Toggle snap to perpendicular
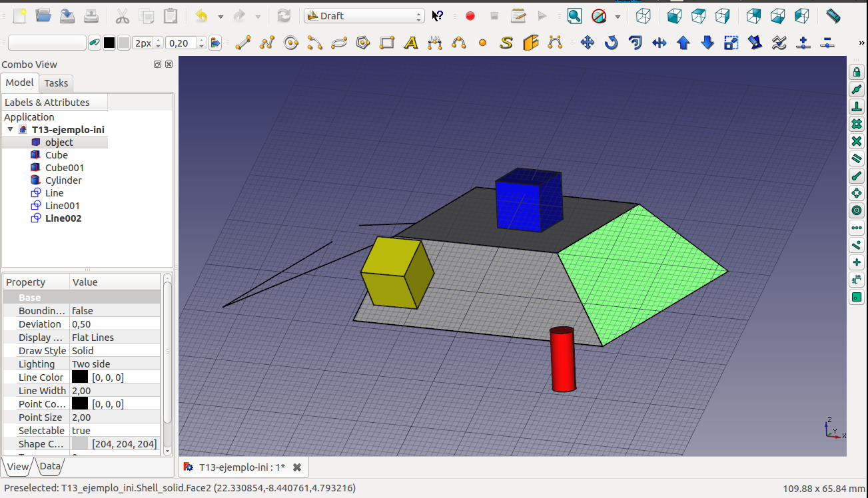 (857, 107)
